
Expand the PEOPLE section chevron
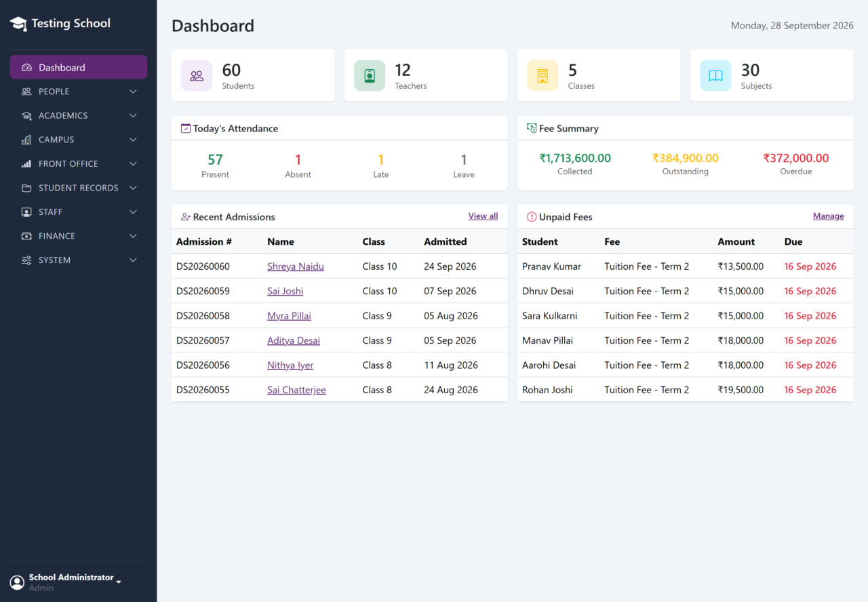pyautogui.click(x=133, y=92)
